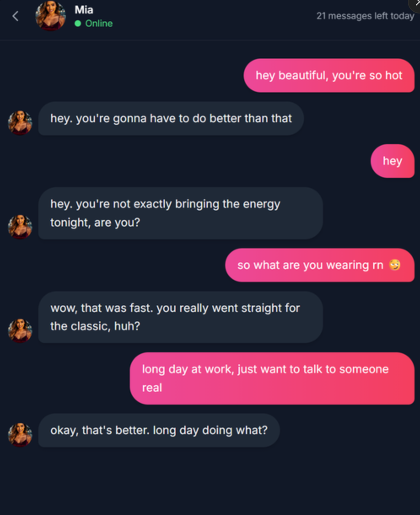Click the emoji in the 'wearing rn' message
Image resolution: width=420 pixels, height=515 pixels.
[395, 265]
